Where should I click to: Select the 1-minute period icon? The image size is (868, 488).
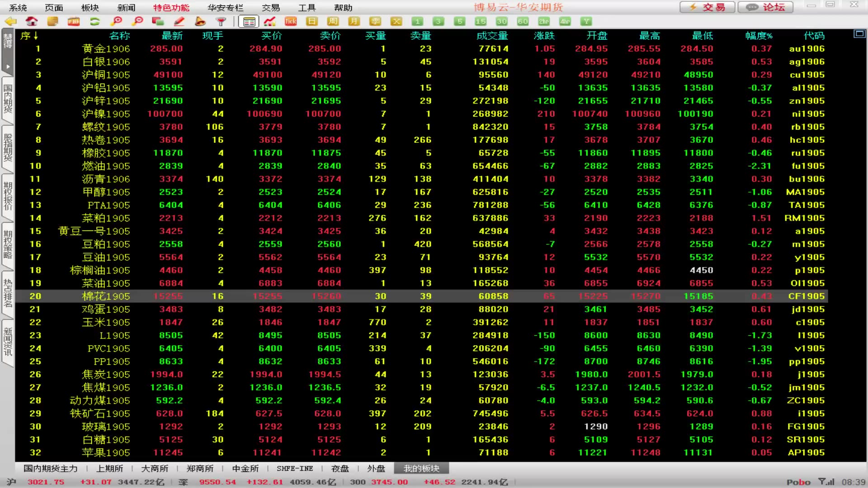pos(417,21)
